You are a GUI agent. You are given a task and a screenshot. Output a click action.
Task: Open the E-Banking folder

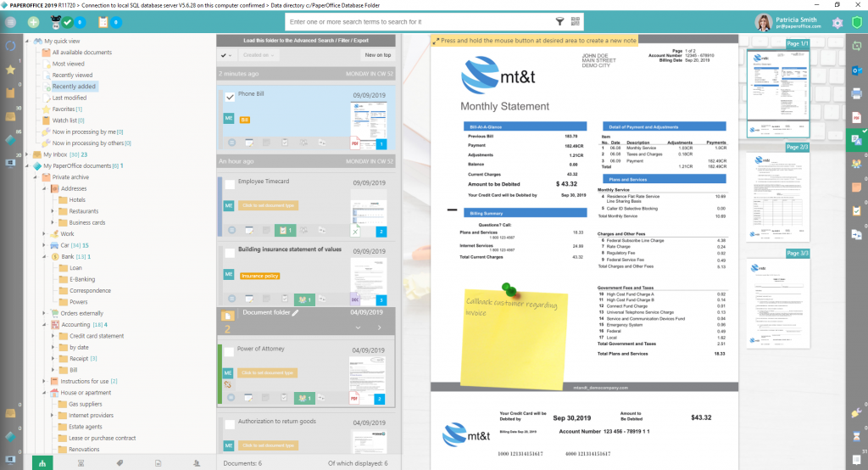click(82, 279)
